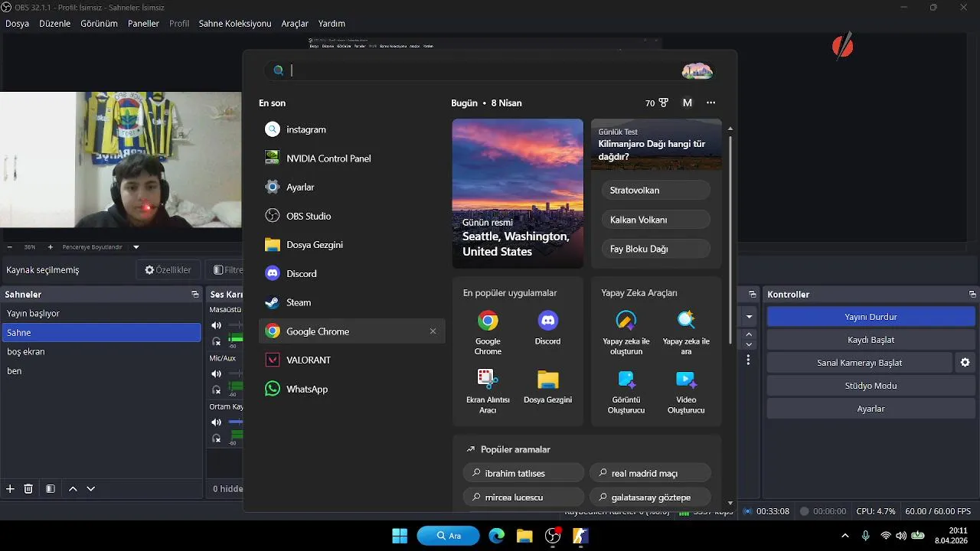The width and height of the screenshot is (980, 551).
Task: Open the three-dot more options in the search panel
Action: [711, 103]
